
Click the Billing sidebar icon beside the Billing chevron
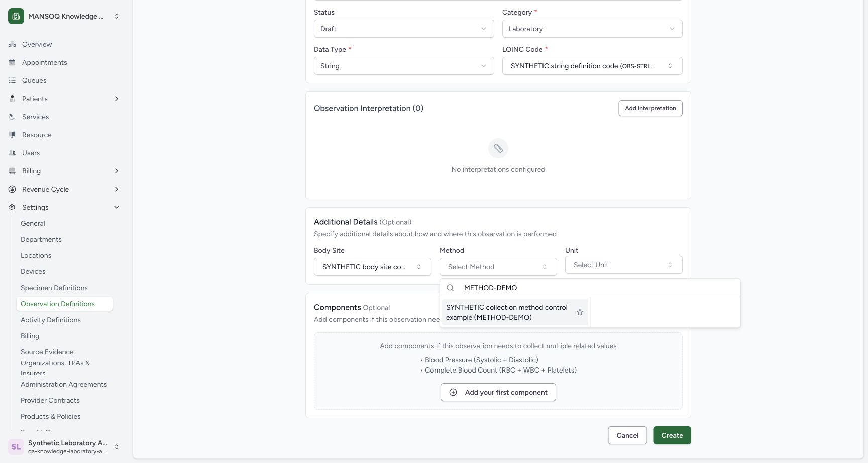tap(12, 171)
